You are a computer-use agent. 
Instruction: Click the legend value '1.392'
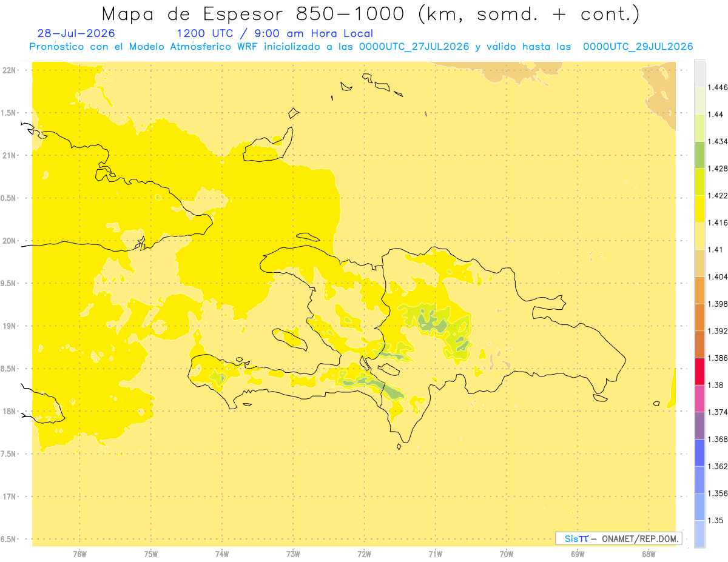(717, 331)
